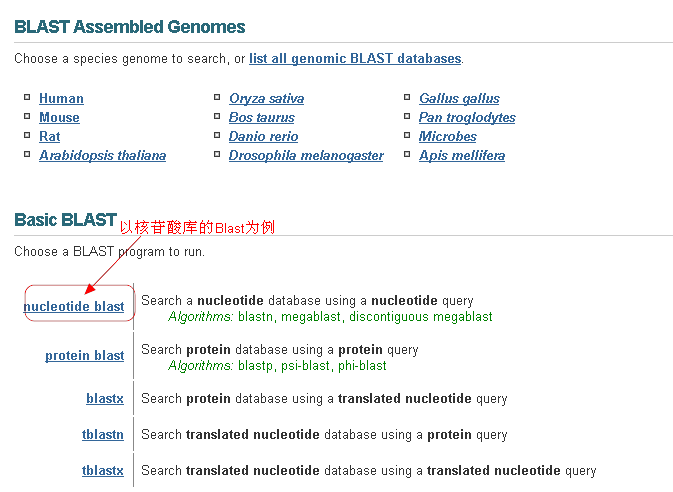
Task: Click the bullet icon beside Human
Action: [x=27, y=98]
